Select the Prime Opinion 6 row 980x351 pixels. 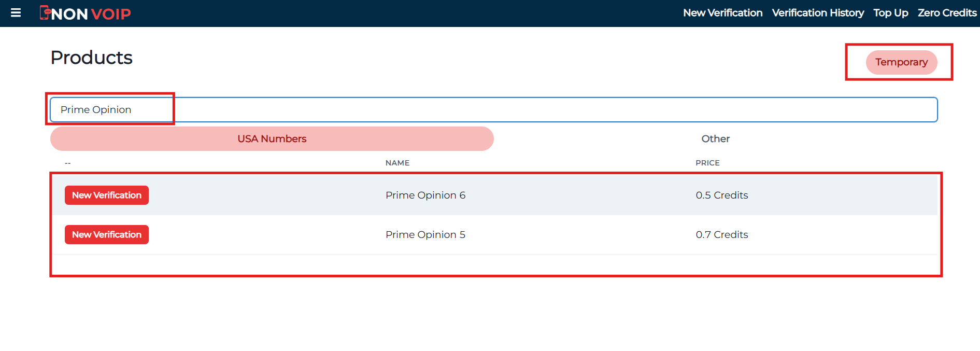pos(425,195)
